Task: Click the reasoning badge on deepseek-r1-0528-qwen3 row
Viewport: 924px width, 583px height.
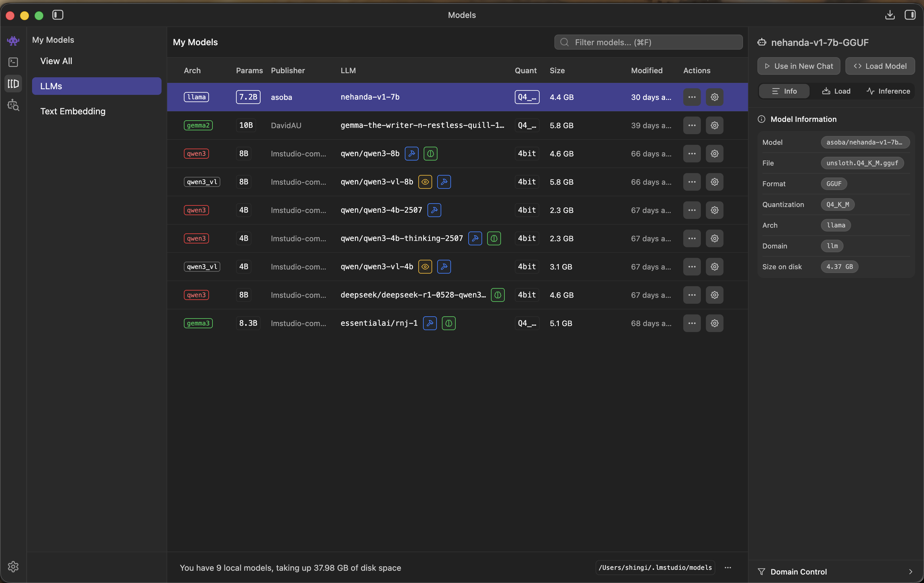Action: tap(497, 295)
